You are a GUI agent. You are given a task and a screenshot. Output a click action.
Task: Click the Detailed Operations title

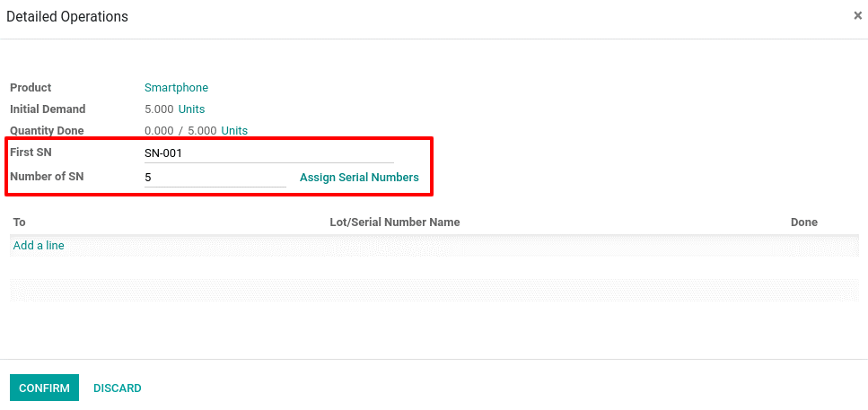pos(67,17)
